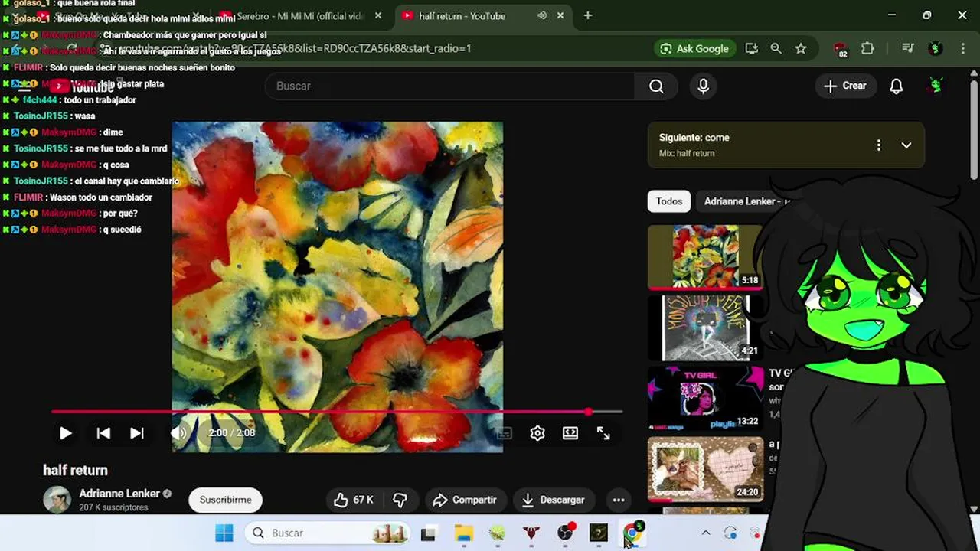Screen dimensions: 980x551
Task: Open a new Chrome tab
Action: pos(587,15)
